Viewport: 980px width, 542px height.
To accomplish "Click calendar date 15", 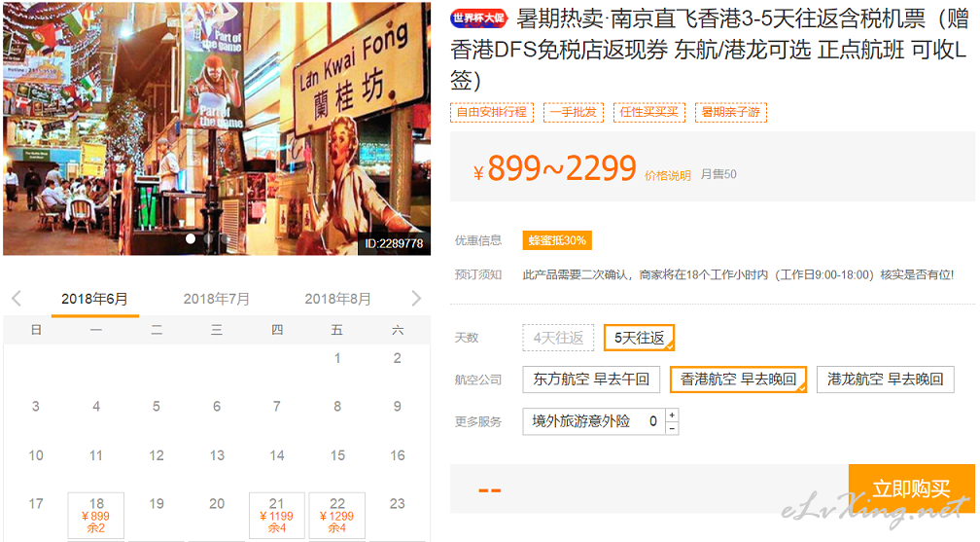I will [x=337, y=455].
